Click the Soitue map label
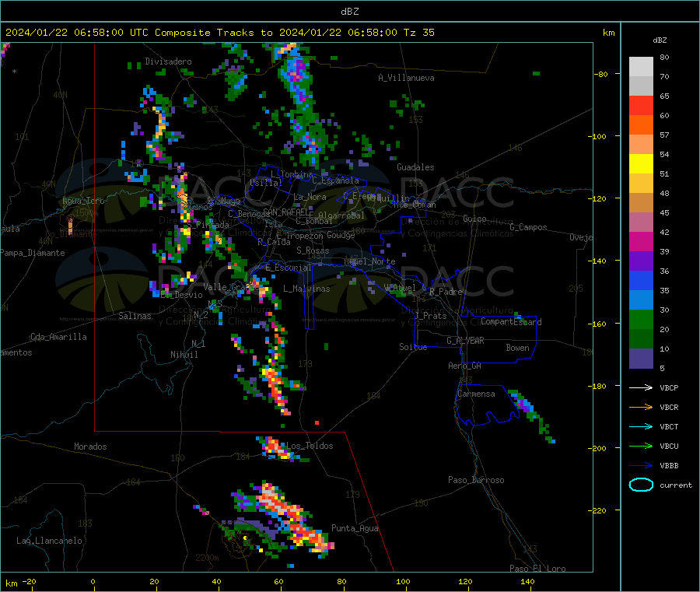 click(x=413, y=347)
